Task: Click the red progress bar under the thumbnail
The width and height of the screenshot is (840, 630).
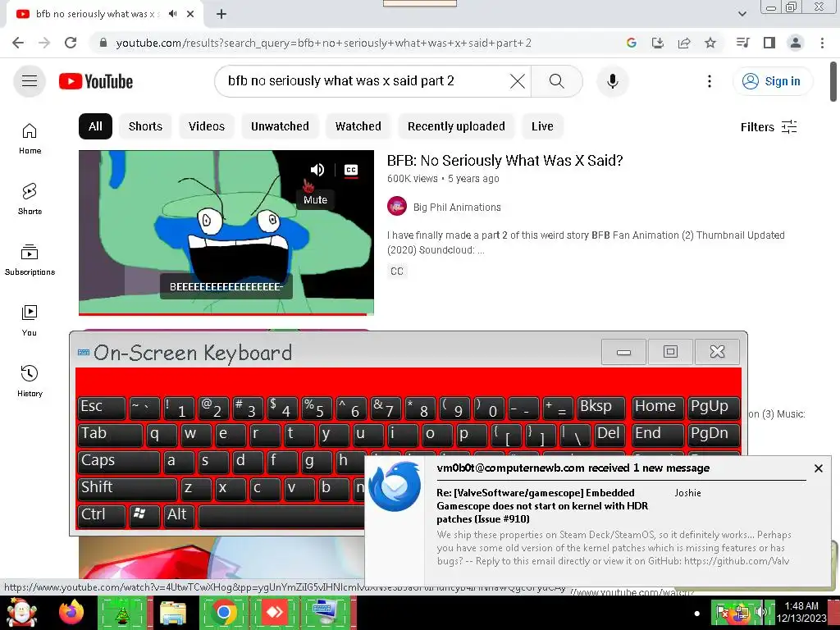Action: 223,314
